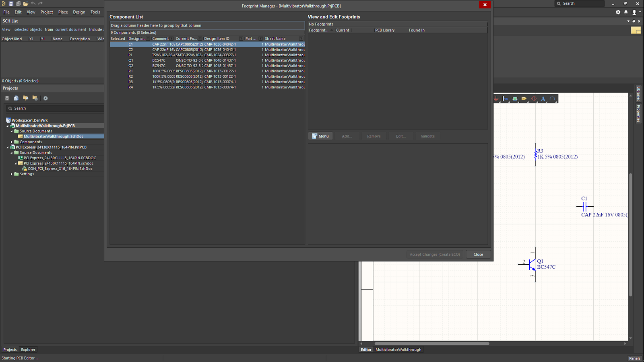Click the Altium Designer logo icon
644x362 pixels.
[4, 4]
